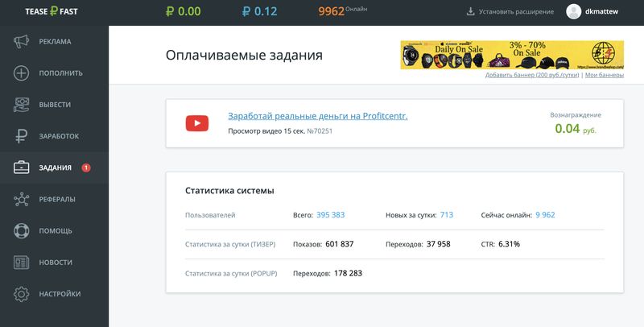644x327 pixels.
Task: Click the referrals network icon
Action: pyautogui.click(x=22, y=200)
